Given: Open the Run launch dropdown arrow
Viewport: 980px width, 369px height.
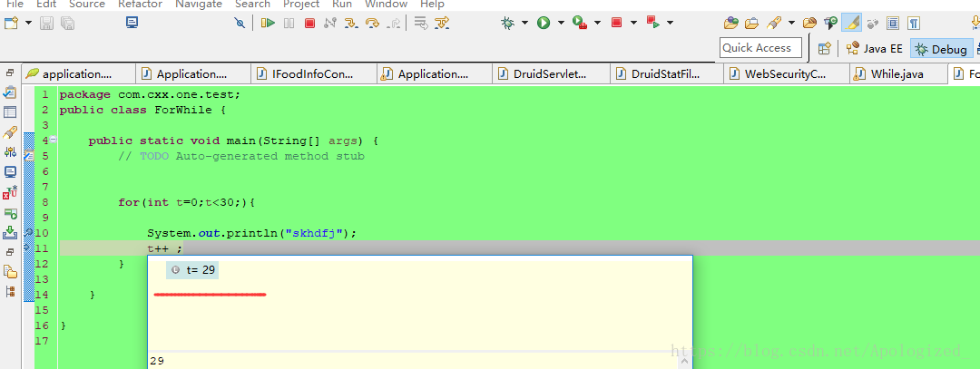Looking at the screenshot, I should [561, 23].
